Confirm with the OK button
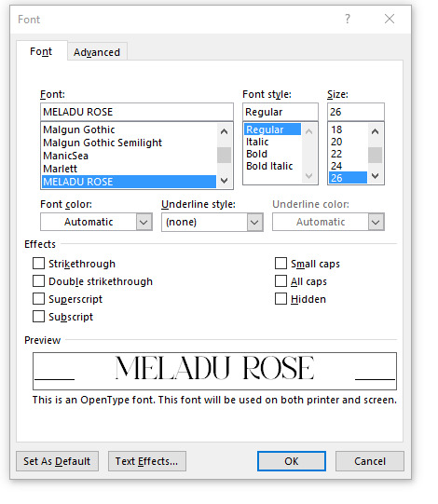 tap(292, 461)
